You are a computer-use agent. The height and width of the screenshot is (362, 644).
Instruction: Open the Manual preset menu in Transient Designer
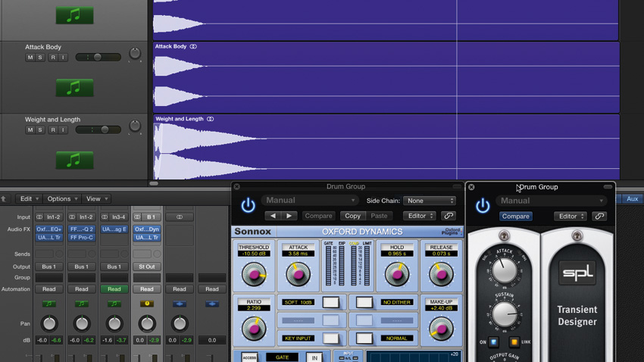tap(552, 201)
